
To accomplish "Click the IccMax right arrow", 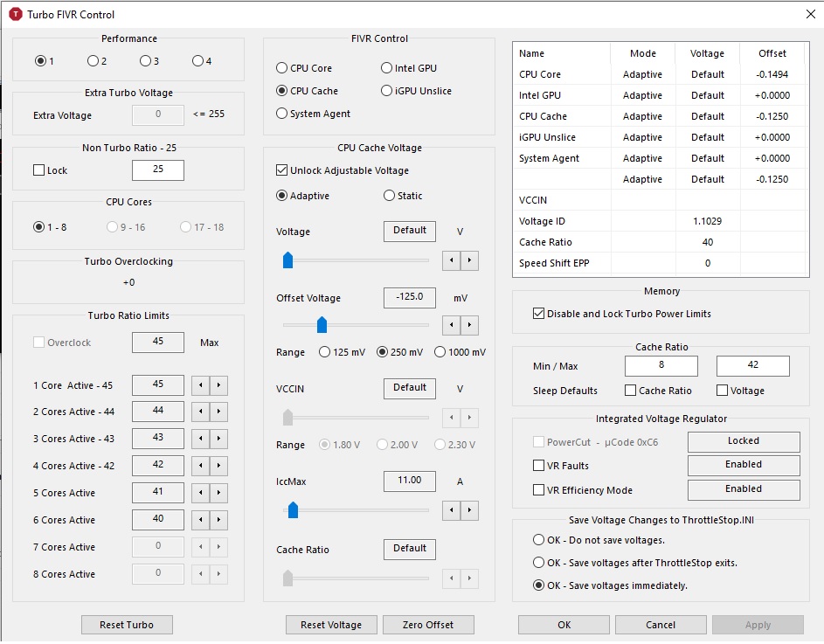I will (469, 510).
